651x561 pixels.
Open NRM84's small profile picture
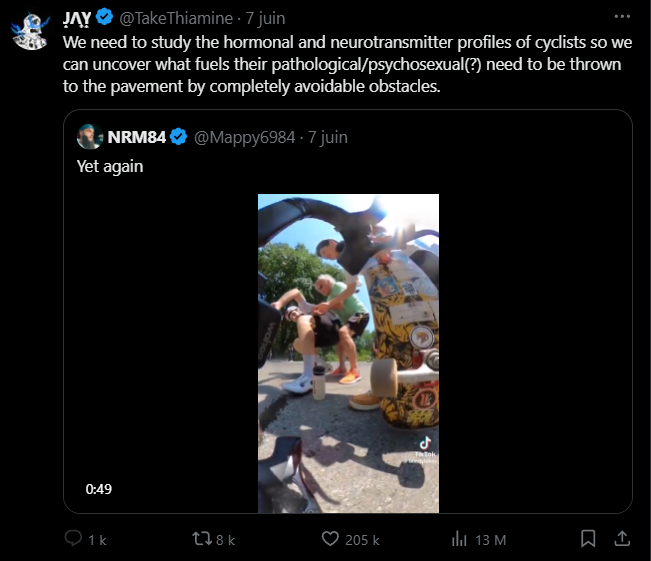point(90,137)
